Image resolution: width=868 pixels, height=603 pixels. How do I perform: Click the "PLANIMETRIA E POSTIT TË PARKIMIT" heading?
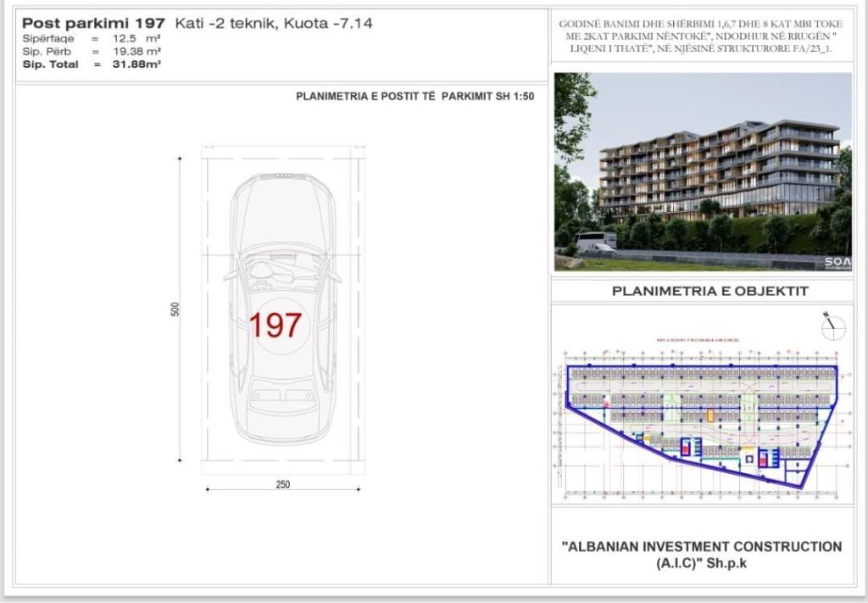coord(415,97)
